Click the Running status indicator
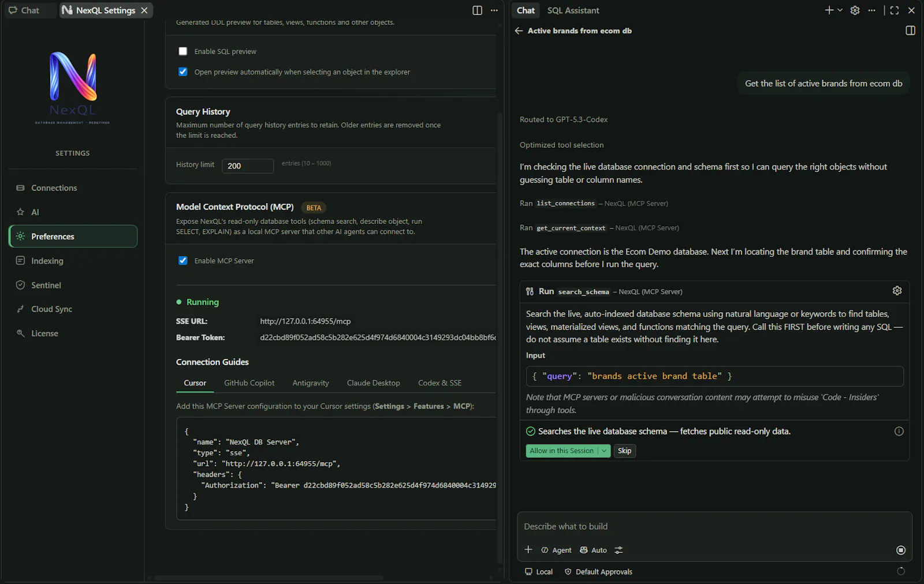This screenshot has width=924, height=584. [198, 302]
